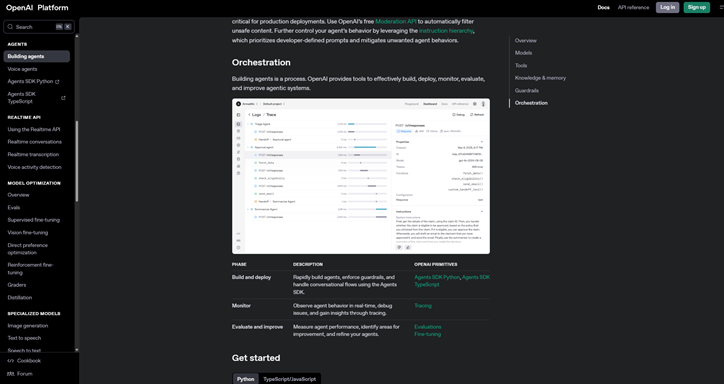Image resolution: width=724 pixels, height=384 pixels.
Task: Select the TypeScript/JavaScript code tab
Action: click(290, 379)
